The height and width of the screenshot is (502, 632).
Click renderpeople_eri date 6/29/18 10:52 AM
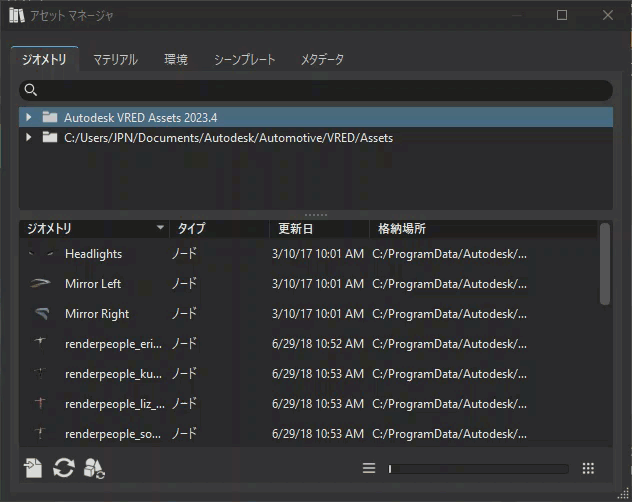pyautogui.click(x=318, y=344)
